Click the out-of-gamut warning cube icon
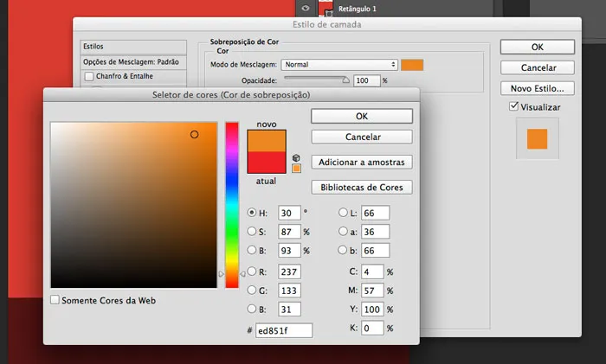Viewport: 606px width, 364px height. (296, 158)
